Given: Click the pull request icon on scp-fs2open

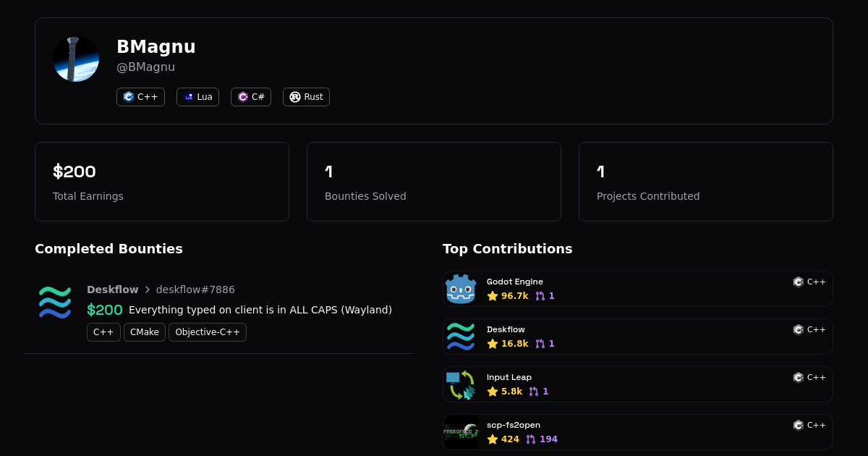Looking at the screenshot, I should (x=530, y=439).
